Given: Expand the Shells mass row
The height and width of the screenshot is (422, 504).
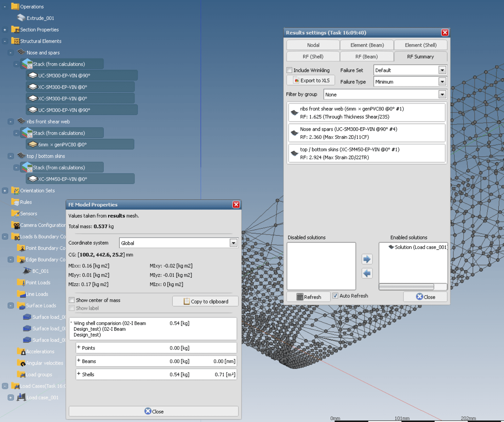Looking at the screenshot, I should (x=79, y=374).
